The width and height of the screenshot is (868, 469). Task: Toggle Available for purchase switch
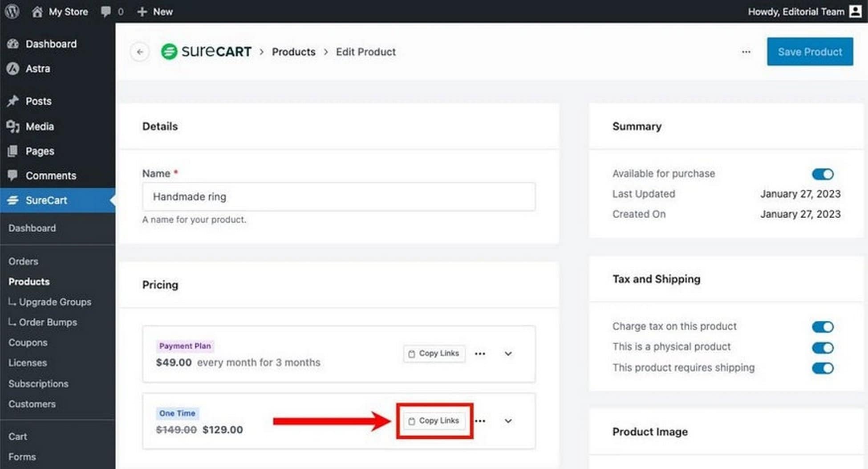[x=822, y=174]
